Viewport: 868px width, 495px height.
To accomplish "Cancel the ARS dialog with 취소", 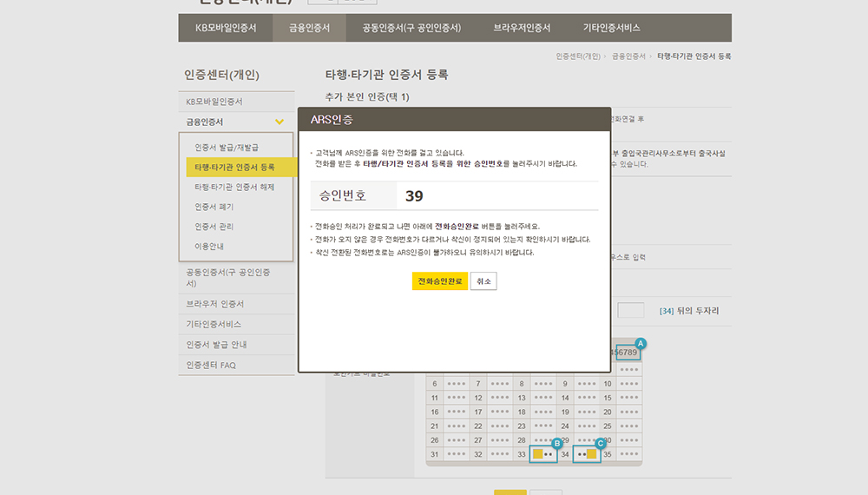I will 483,281.
